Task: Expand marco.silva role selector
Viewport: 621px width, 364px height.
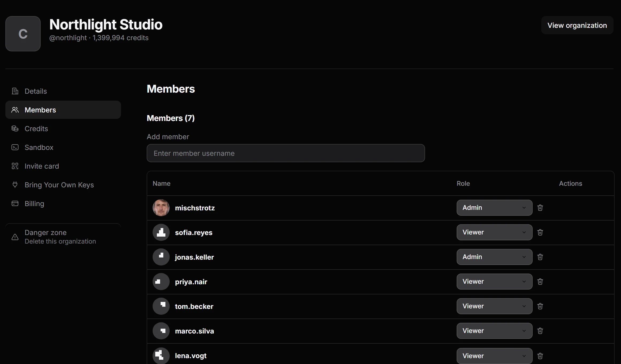Action: click(494, 331)
